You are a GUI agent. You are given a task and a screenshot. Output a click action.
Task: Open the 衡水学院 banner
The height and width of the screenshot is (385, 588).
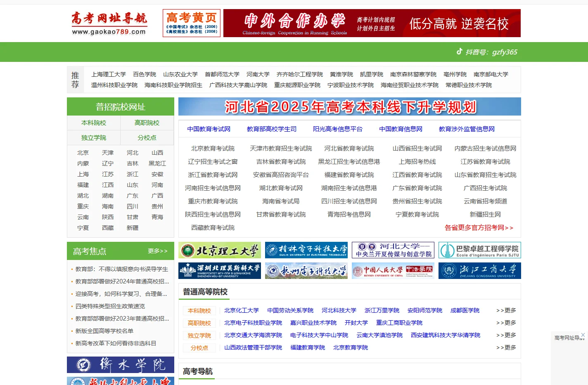coord(121,365)
